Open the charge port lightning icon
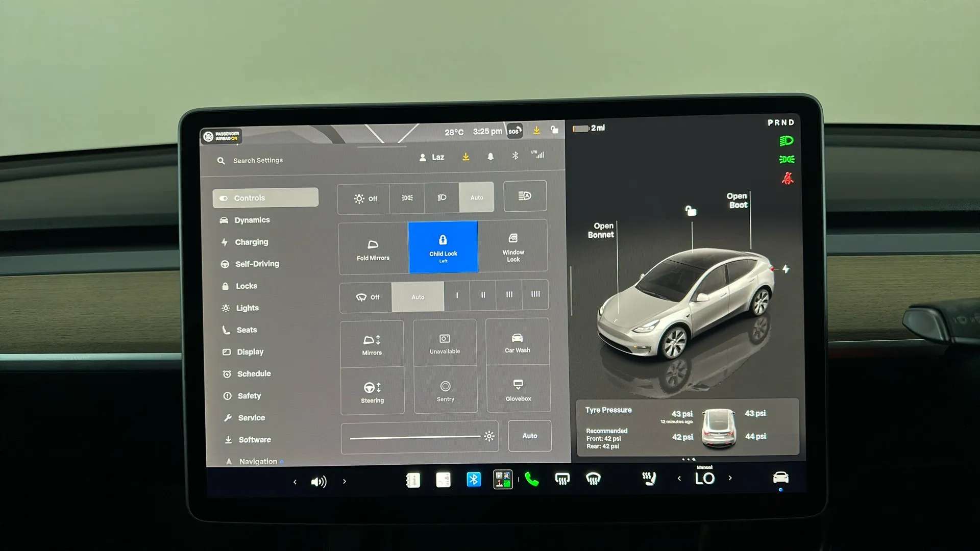 tap(786, 269)
